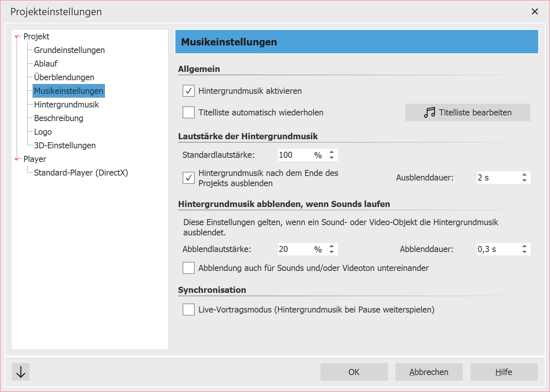Disable Hintergrundmusik aktivieren
This screenshot has height=392, width=550.
click(x=188, y=91)
